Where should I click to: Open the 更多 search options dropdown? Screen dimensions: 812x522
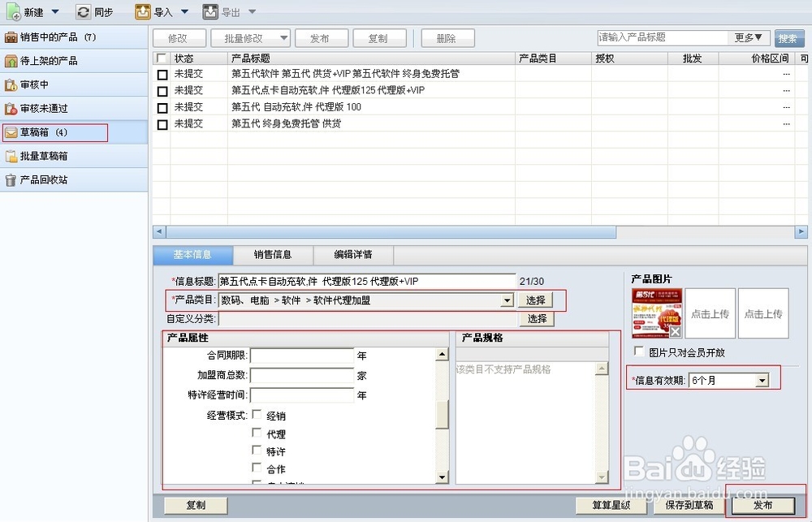click(749, 38)
